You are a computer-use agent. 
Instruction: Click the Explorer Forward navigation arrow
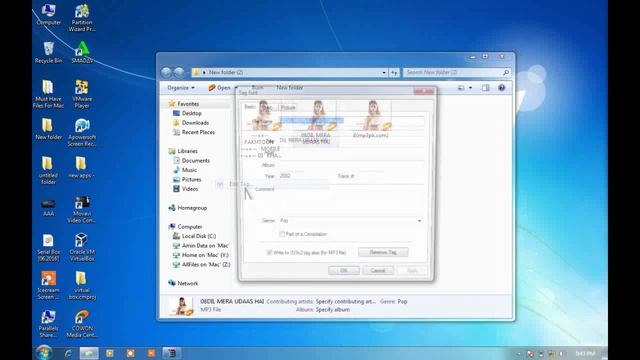click(x=179, y=72)
